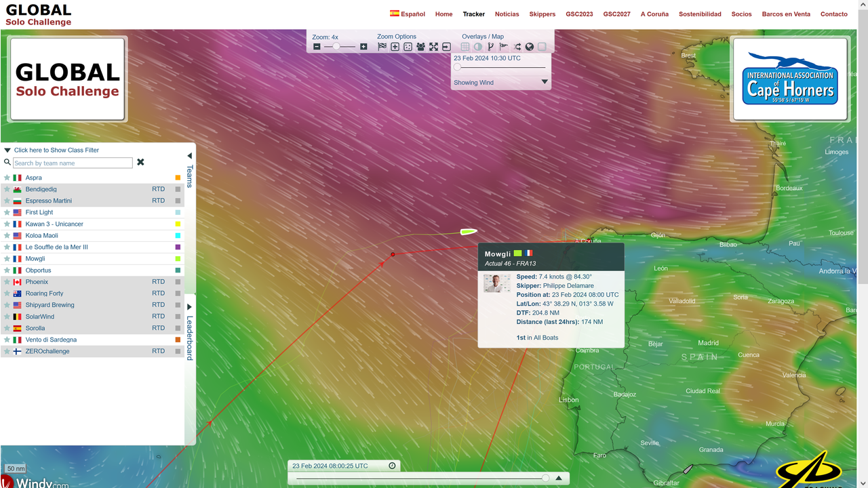This screenshot has width=868, height=488.
Task: Select the Bendigedig team row
Action: 92,189
